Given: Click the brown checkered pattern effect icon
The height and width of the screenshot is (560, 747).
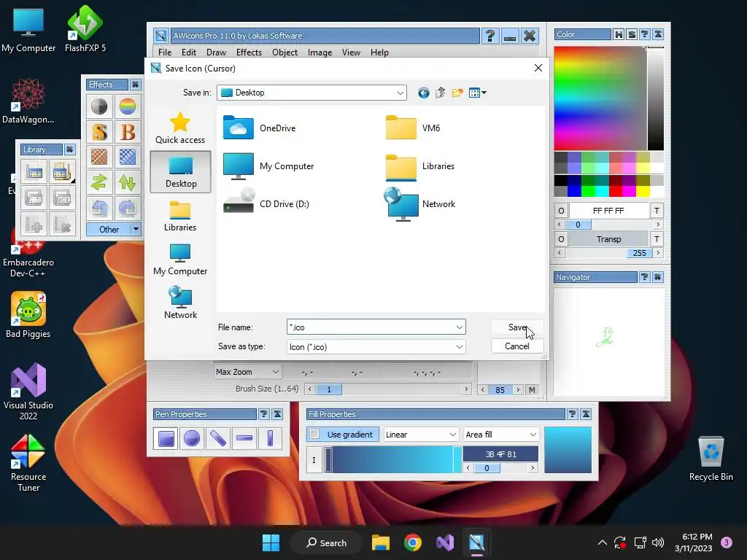Looking at the screenshot, I should tap(99, 157).
